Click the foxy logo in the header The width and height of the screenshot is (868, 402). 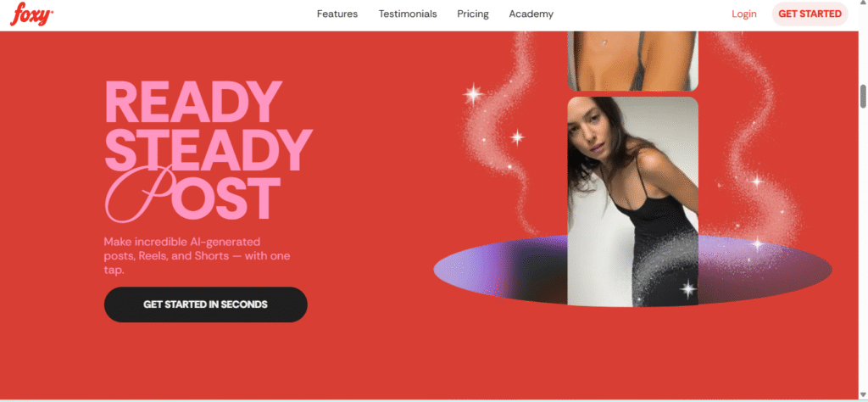point(31,14)
